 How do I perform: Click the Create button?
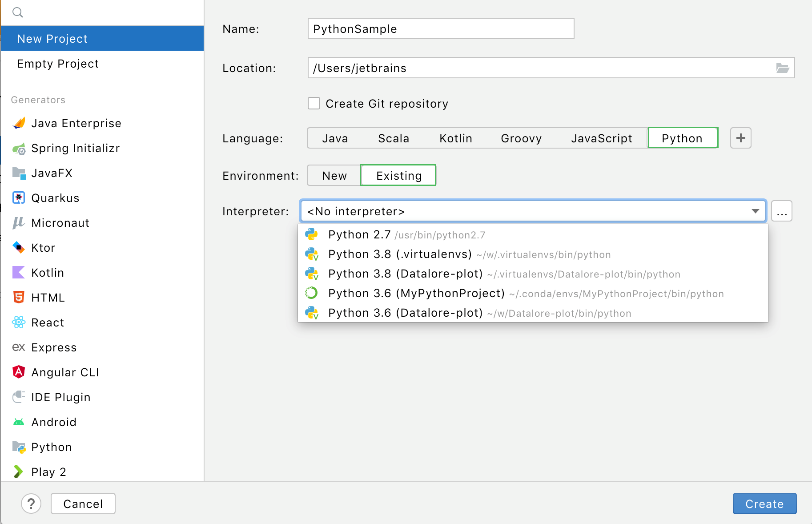pyautogui.click(x=764, y=504)
